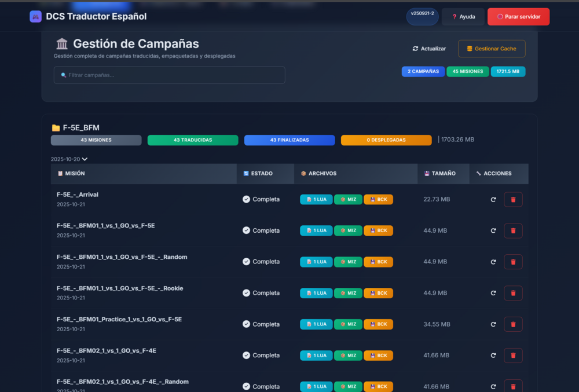Reprocess the BFM02 F-4E Random mission
This screenshot has height=392, width=579.
(x=493, y=387)
